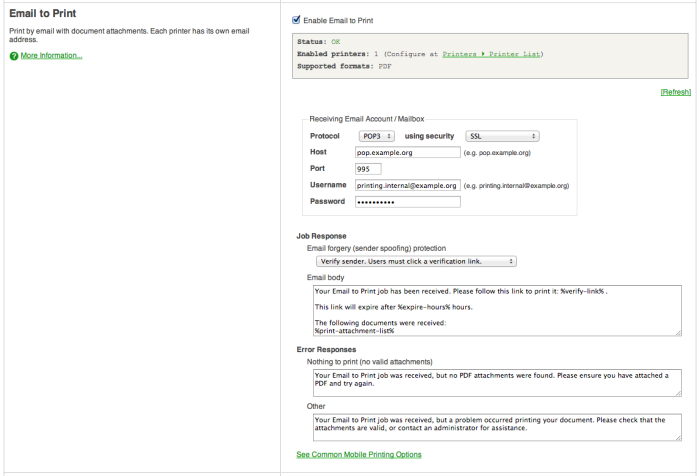700x476 pixels.
Task: Grab the Email body resize handle
Action: coord(678,332)
